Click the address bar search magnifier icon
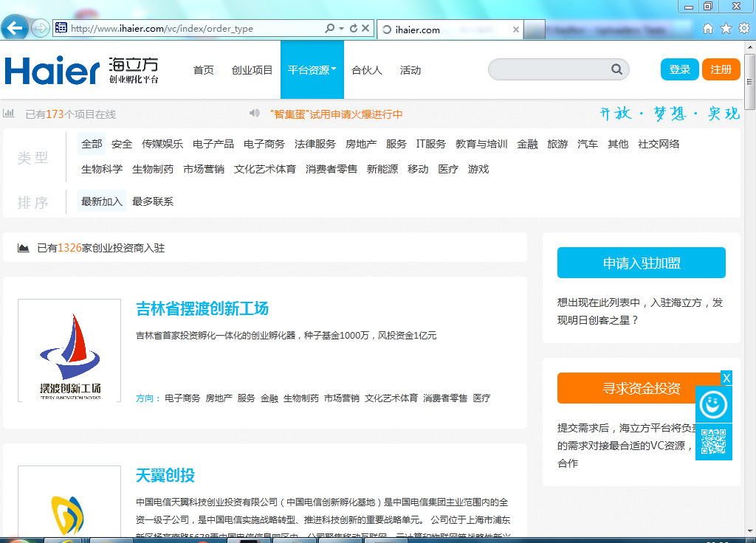This screenshot has width=756, height=543. click(330, 29)
